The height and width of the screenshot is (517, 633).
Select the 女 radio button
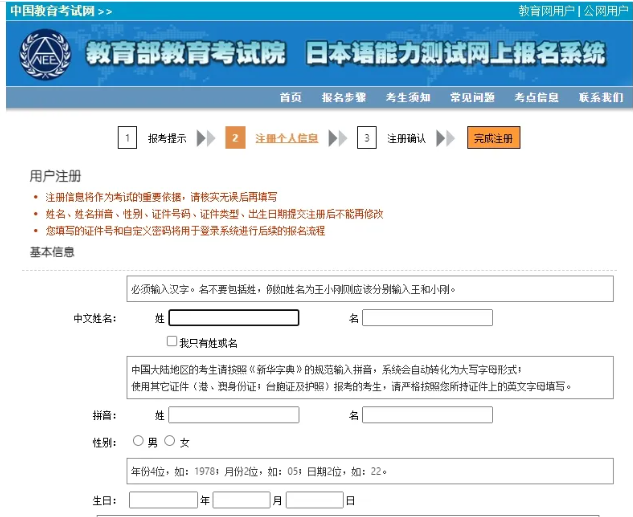[170, 441]
